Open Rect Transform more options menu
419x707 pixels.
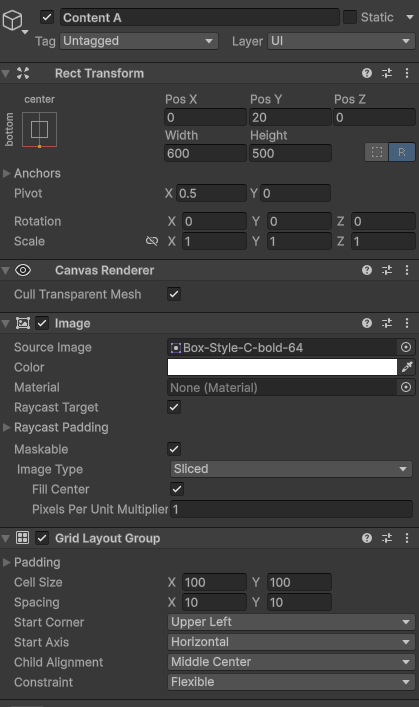tap(407, 73)
